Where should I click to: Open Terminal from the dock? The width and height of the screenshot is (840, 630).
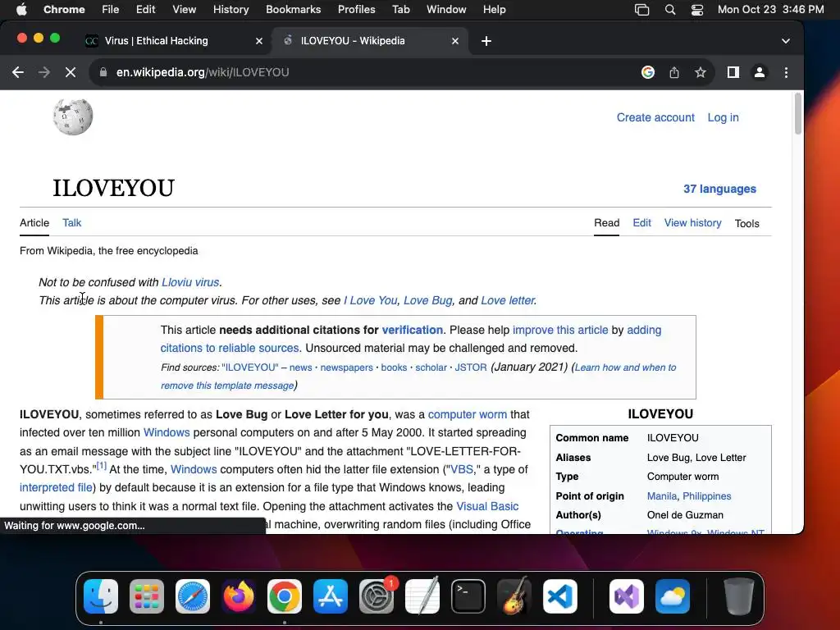pyautogui.click(x=468, y=596)
